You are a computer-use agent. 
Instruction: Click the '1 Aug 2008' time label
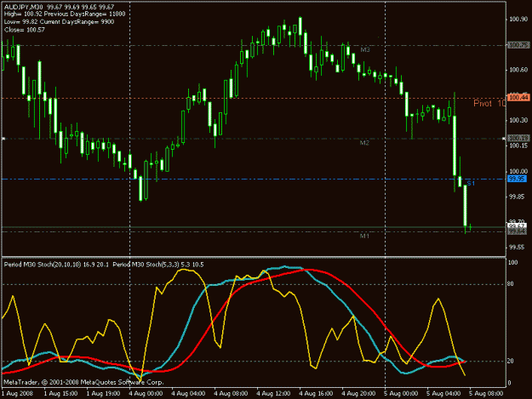[x=17, y=394]
